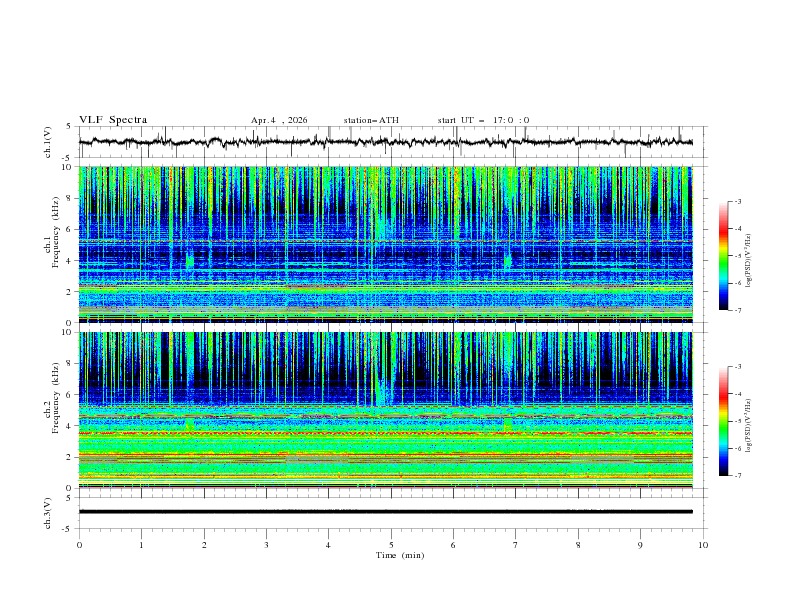This screenshot has height=612, width=792.
Task: Click the "Time (min)" axis label
Action: (400, 555)
